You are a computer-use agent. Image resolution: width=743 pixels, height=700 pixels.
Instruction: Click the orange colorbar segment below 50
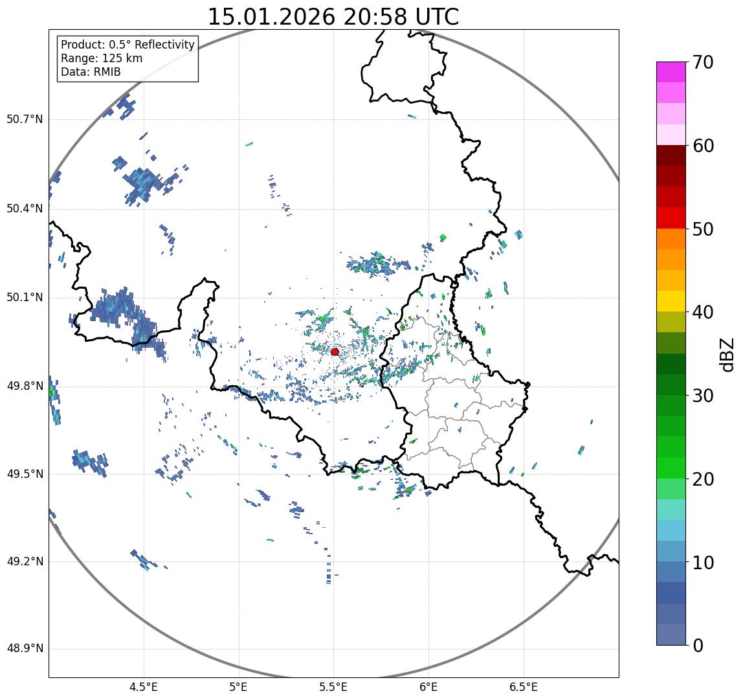click(671, 239)
